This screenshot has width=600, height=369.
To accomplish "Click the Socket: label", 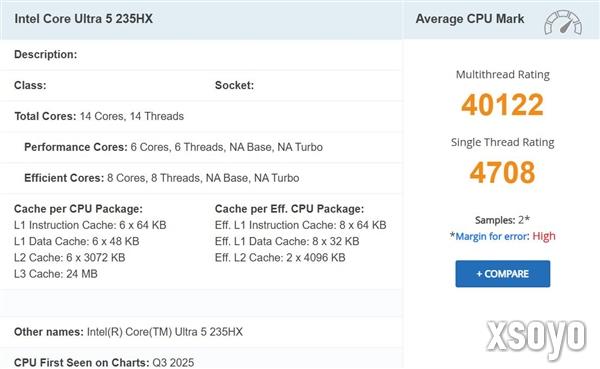I will [x=234, y=85].
